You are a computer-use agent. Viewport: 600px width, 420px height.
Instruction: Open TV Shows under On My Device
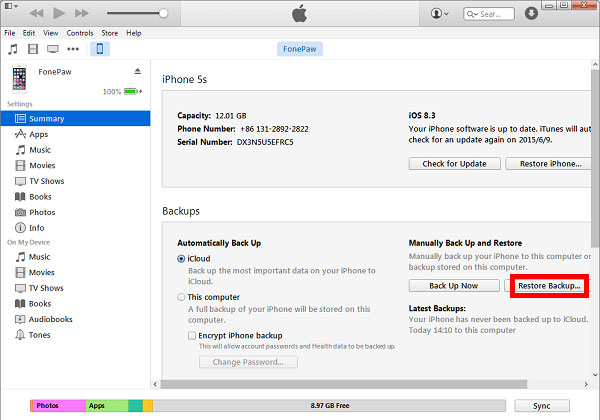(75, 288)
